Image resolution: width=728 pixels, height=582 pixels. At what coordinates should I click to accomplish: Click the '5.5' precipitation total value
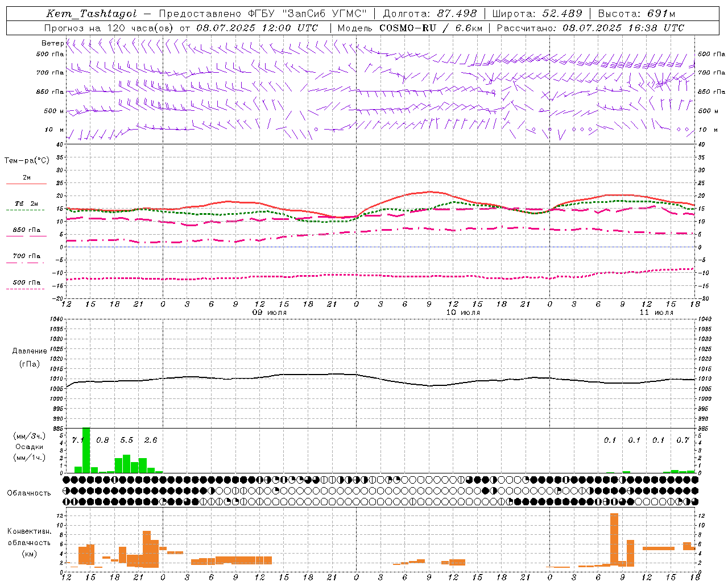tap(126, 440)
